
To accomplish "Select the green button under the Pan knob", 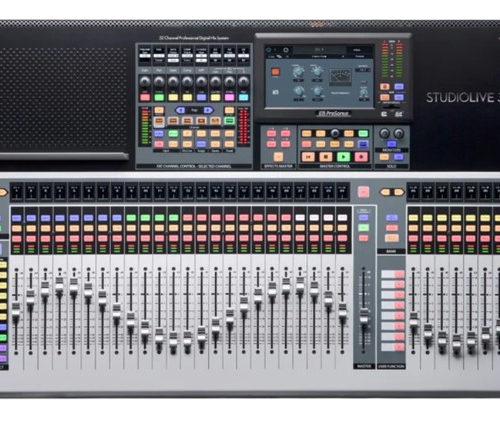I will [x=159, y=97].
